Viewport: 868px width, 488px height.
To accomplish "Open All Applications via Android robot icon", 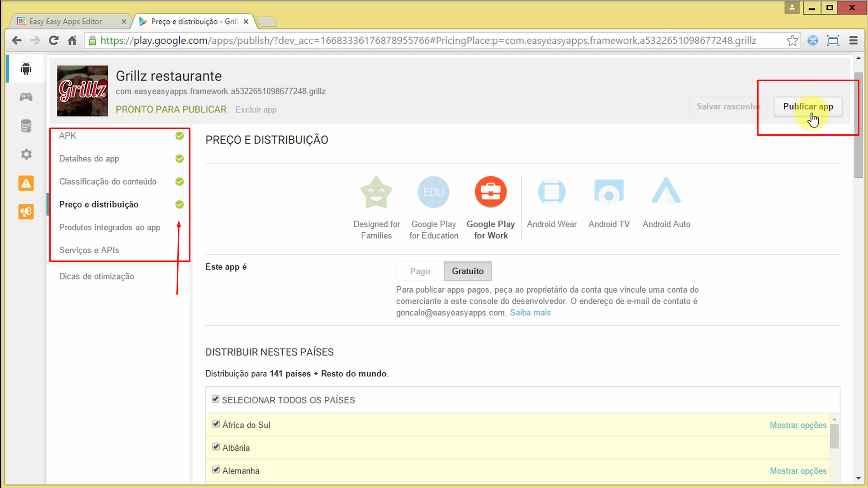I will [x=26, y=68].
